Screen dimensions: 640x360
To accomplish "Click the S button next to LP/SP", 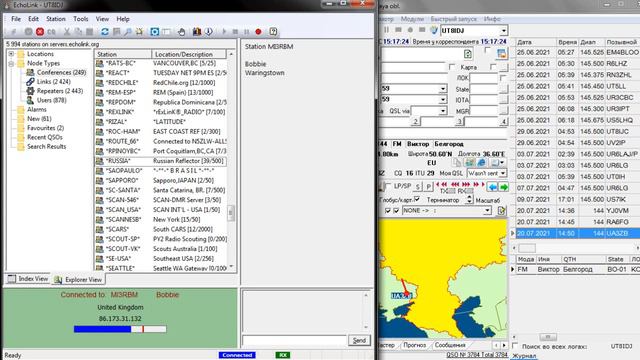I will pos(417,187).
